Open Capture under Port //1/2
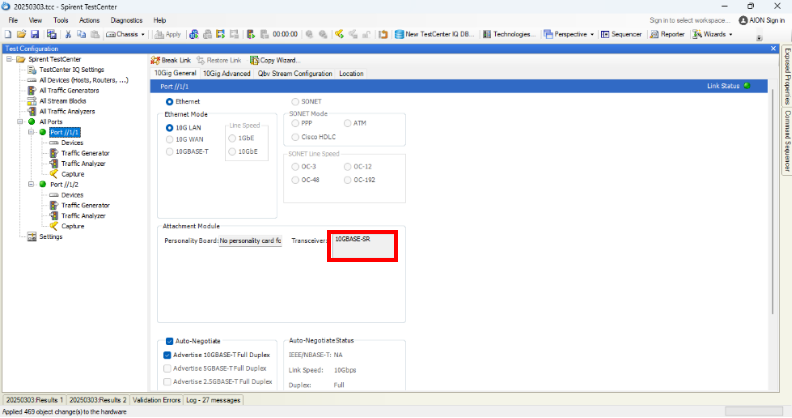 click(73, 226)
